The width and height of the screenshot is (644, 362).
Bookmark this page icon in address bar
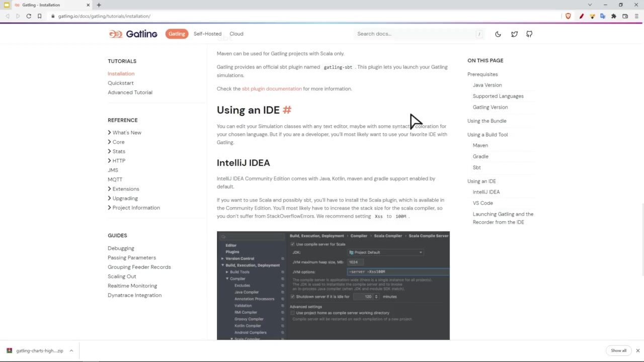click(x=39, y=16)
